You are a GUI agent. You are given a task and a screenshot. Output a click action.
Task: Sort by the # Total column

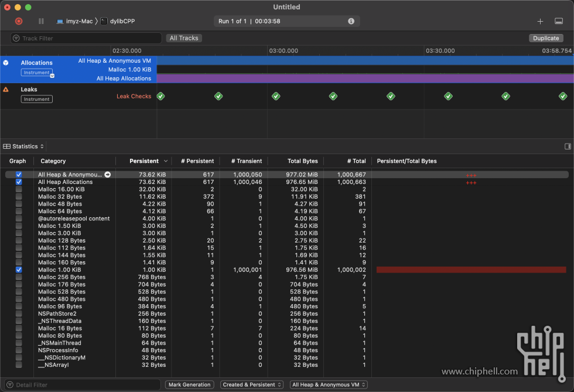(356, 161)
